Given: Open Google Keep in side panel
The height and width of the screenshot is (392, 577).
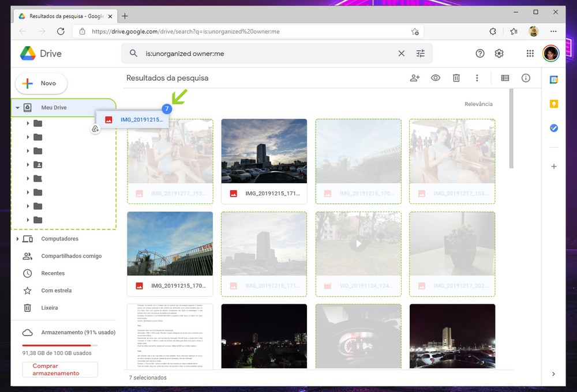Looking at the screenshot, I should pyautogui.click(x=554, y=104).
